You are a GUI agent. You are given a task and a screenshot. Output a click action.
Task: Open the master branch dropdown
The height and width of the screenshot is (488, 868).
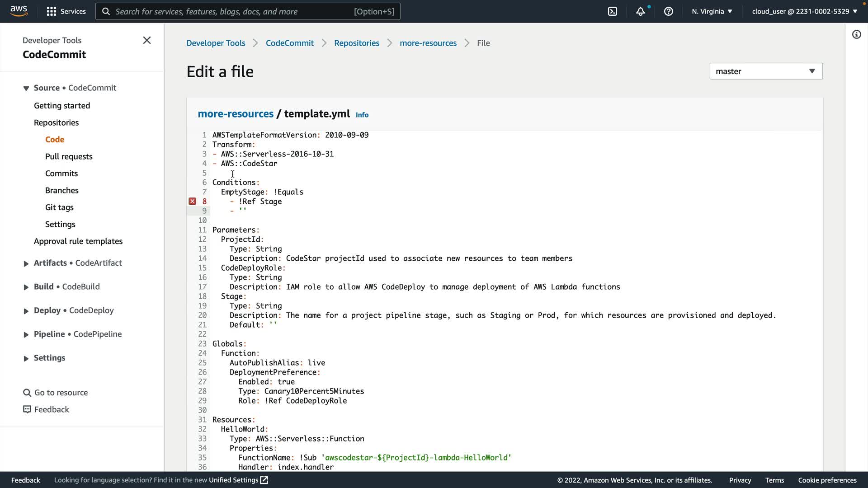(766, 71)
